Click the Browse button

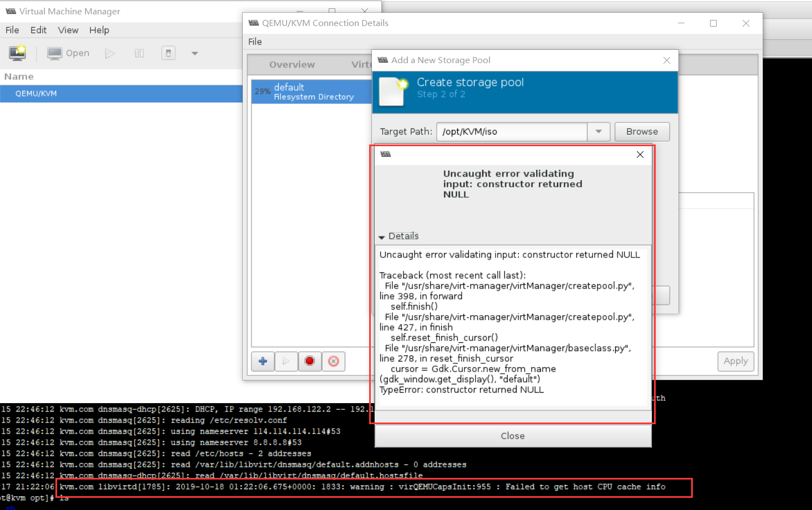(642, 132)
